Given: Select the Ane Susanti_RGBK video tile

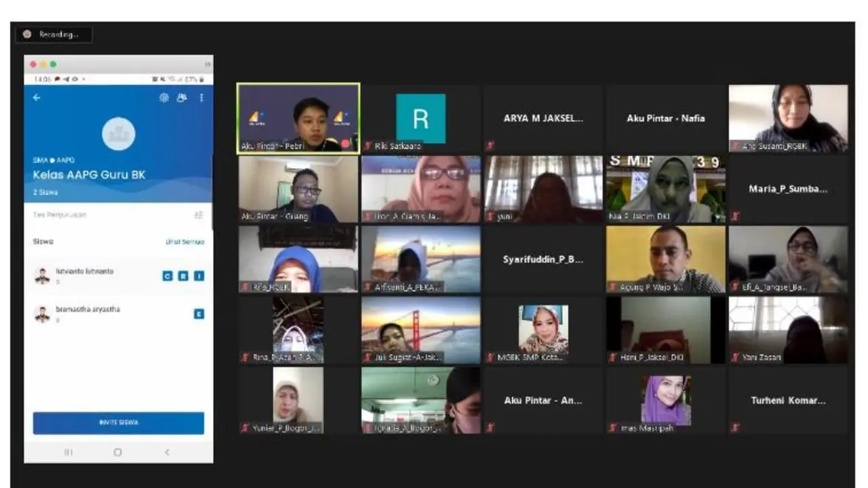Looking at the screenshot, I should 789,119.
